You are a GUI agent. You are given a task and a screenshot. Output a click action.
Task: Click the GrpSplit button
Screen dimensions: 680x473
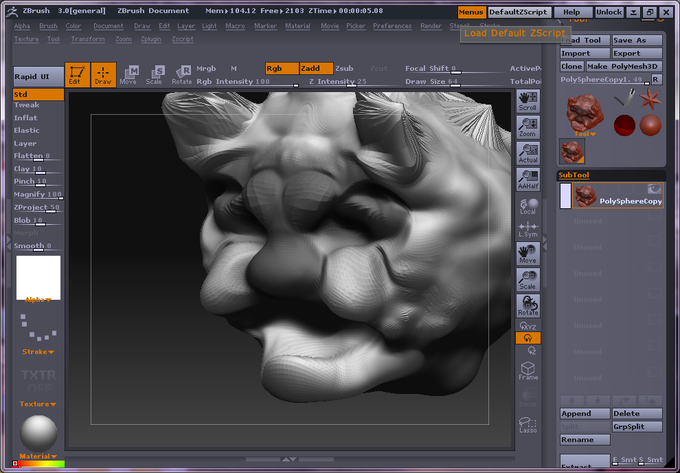point(637,427)
